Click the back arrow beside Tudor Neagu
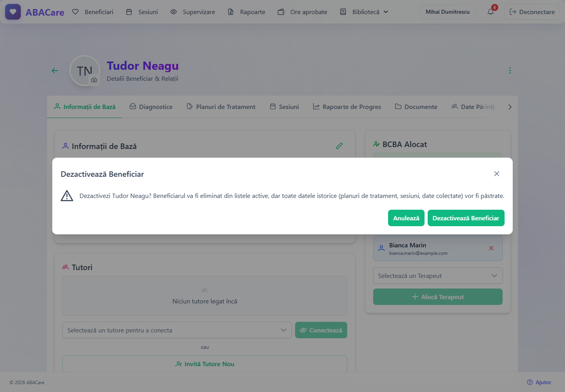The image size is (565, 392). click(55, 71)
